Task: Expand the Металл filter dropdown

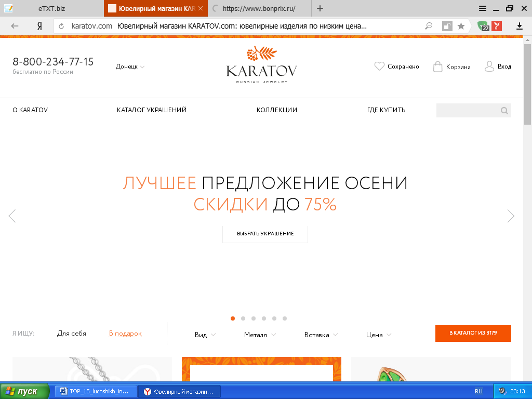Action: pos(260,335)
